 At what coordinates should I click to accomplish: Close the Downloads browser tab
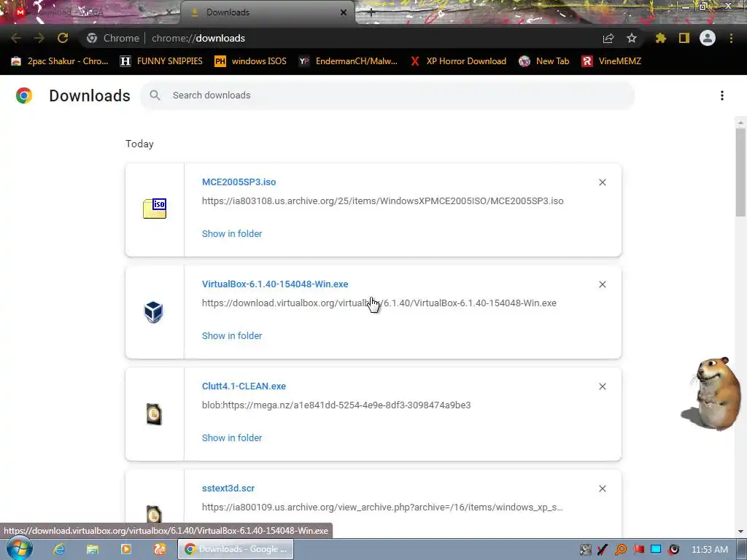pyautogui.click(x=344, y=12)
